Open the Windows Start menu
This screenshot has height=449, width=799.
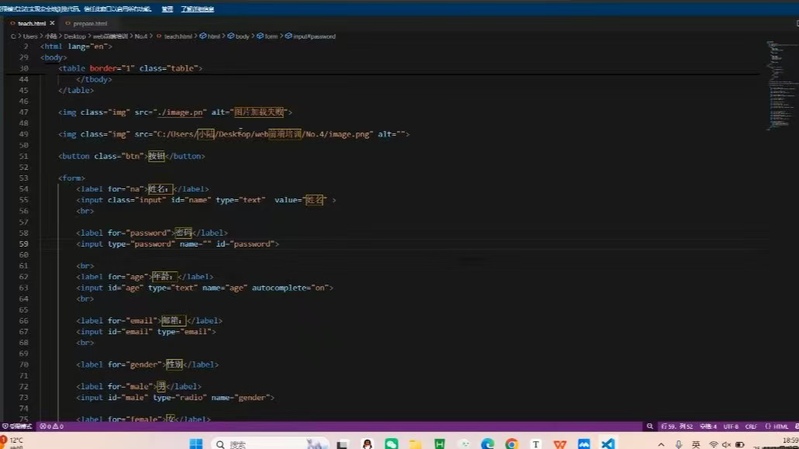click(196, 444)
